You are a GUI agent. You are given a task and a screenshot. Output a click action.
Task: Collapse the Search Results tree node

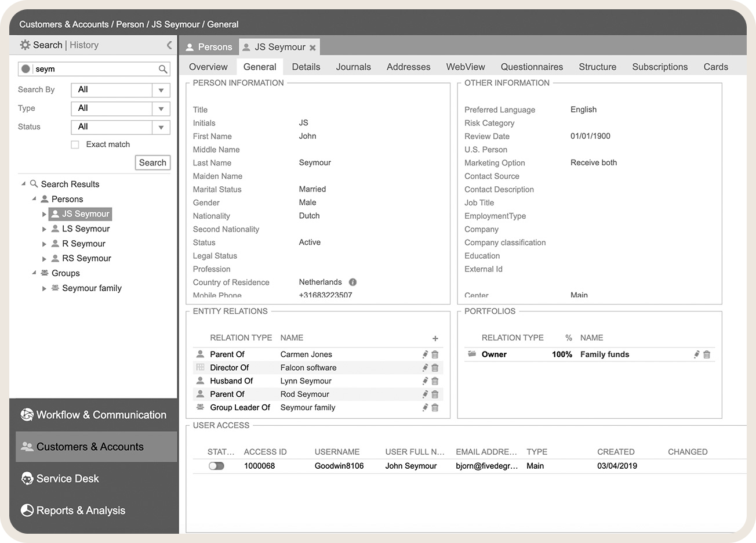point(23,184)
